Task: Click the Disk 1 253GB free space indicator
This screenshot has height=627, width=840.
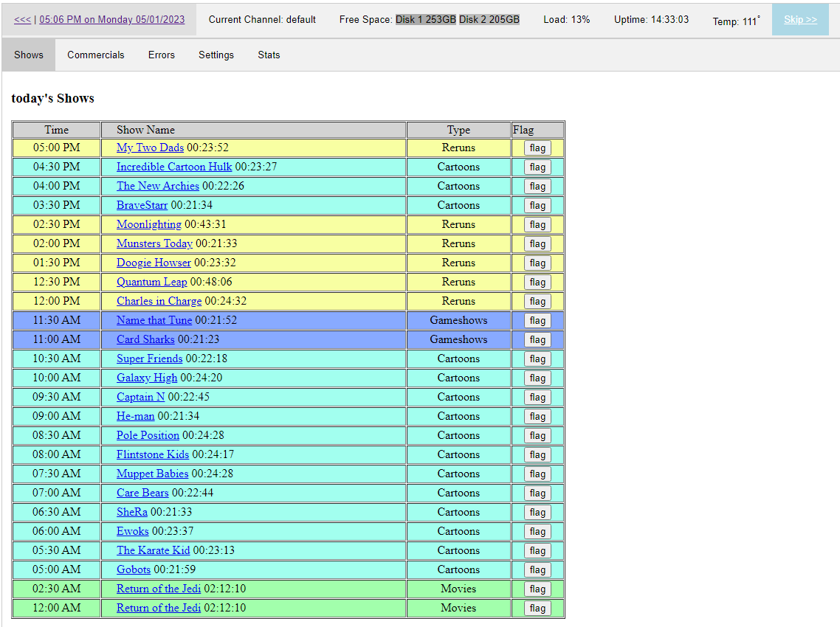Action: [x=426, y=20]
